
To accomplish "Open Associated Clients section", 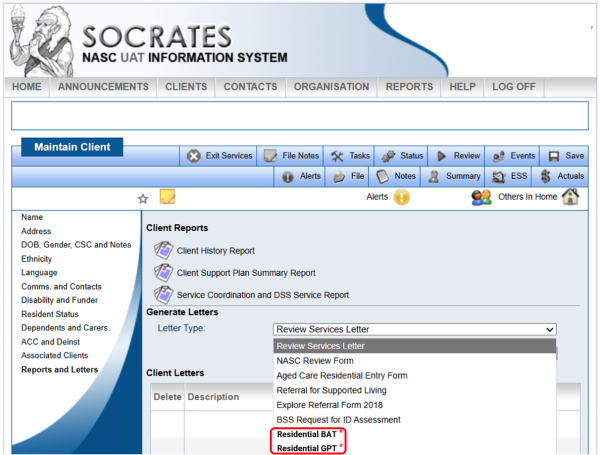I will [55, 356].
